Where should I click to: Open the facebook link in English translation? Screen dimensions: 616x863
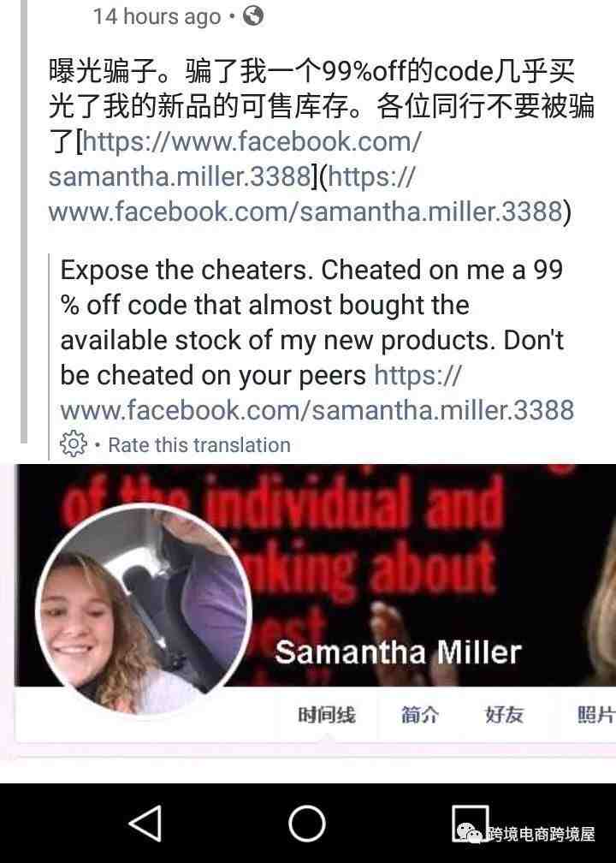pos(317,393)
